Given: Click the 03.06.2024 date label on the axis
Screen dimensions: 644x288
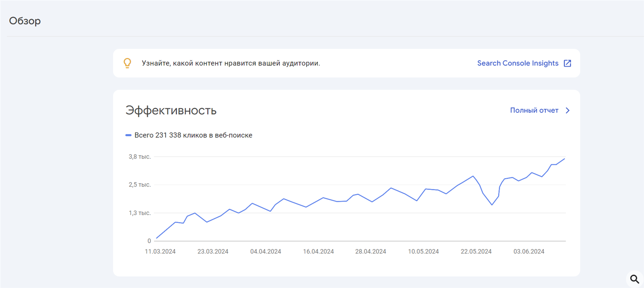Looking at the screenshot, I should pos(529,252).
